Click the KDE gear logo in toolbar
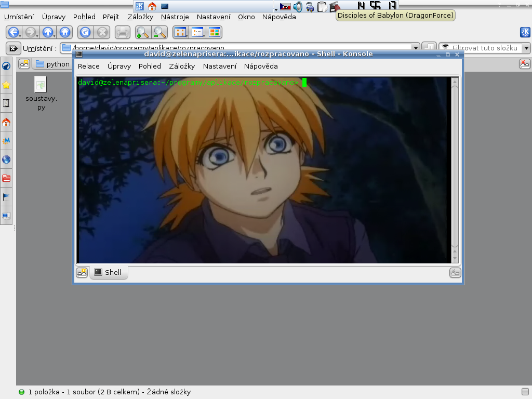Viewport: 532px width, 399px height. [x=525, y=32]
